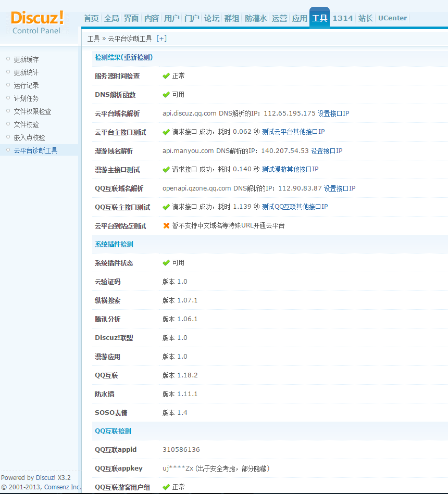Screen dimensions: 448x494
Task: Click the QQ互联appid value 310586136
Action: pyautogui.click(x=181, y=450)
